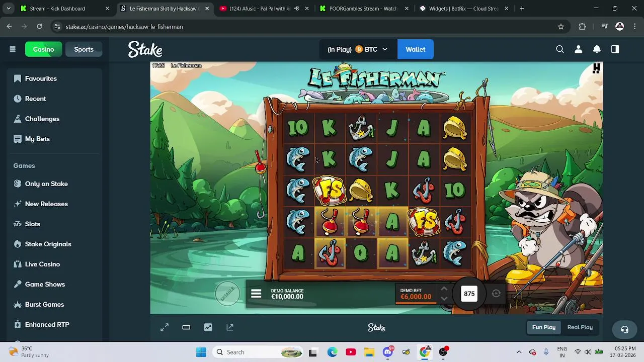This screenshot has height=362, width=644.
Task: Click the Disable turbo circle button
Action: 227,293
